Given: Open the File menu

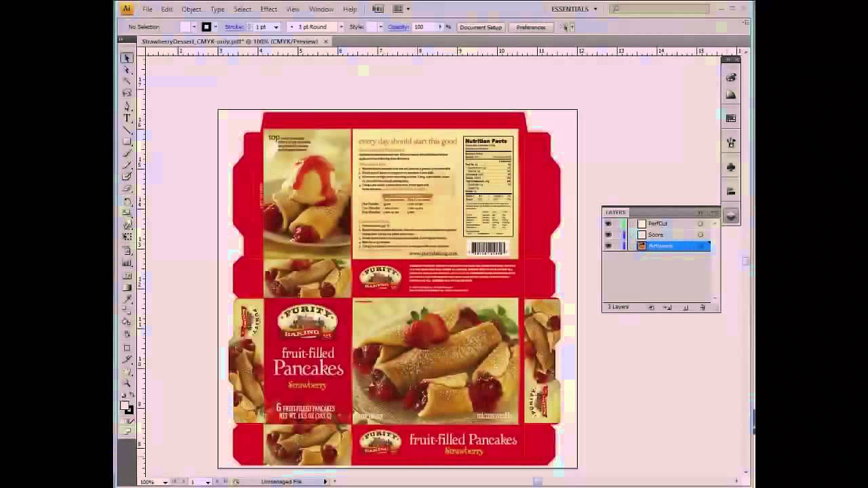Looking at the screenshot, I should pos(147,9).
